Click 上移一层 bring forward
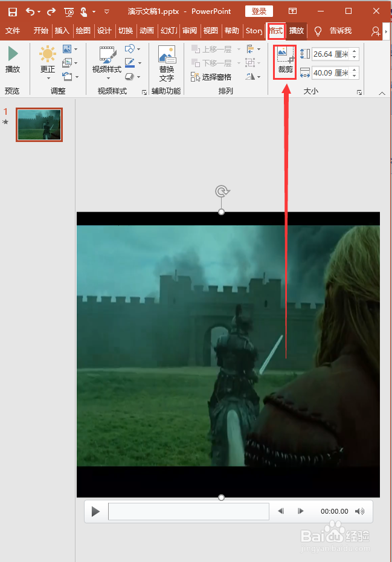 212,49
